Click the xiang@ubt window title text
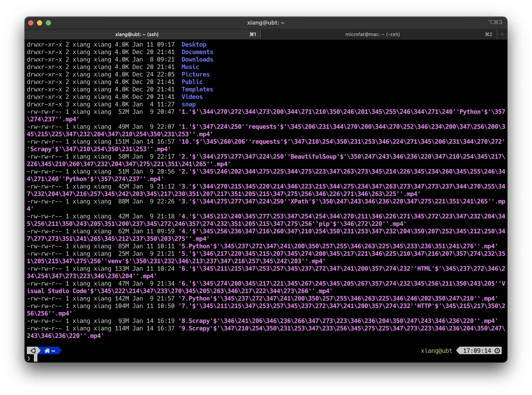The height and width of the screenshot is (395, 532). [266, 23]
